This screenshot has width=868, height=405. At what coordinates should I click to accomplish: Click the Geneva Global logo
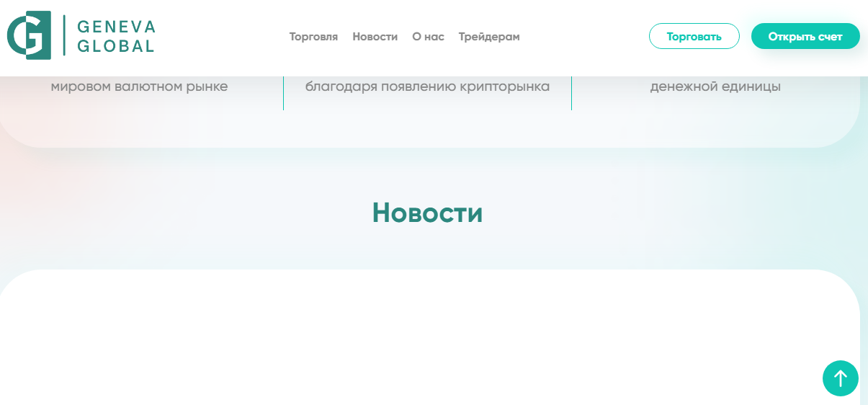(81, 35)
